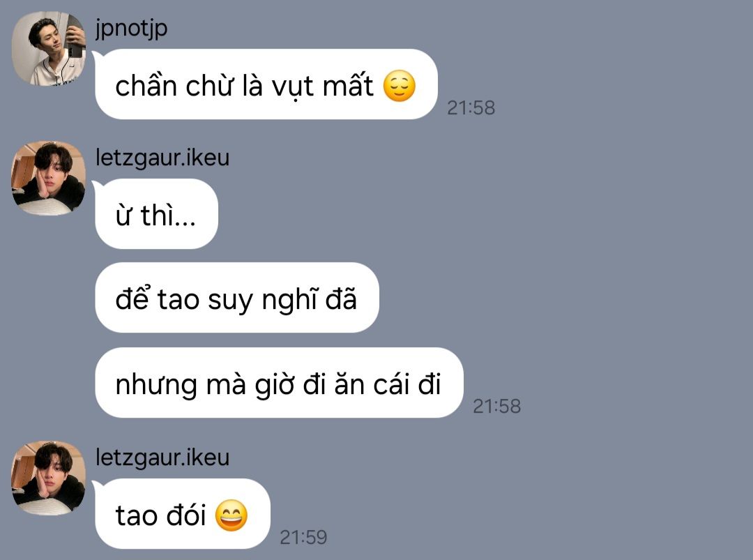
Task: Click the 21:58 timestamp after "đi ăn cái đi"
Action: (496, 407)
